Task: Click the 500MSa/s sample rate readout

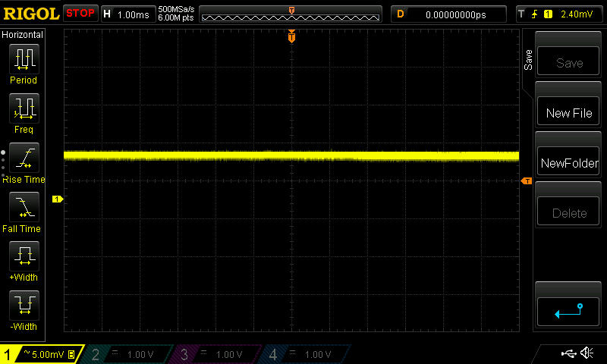Action: (x=176, y=10)
